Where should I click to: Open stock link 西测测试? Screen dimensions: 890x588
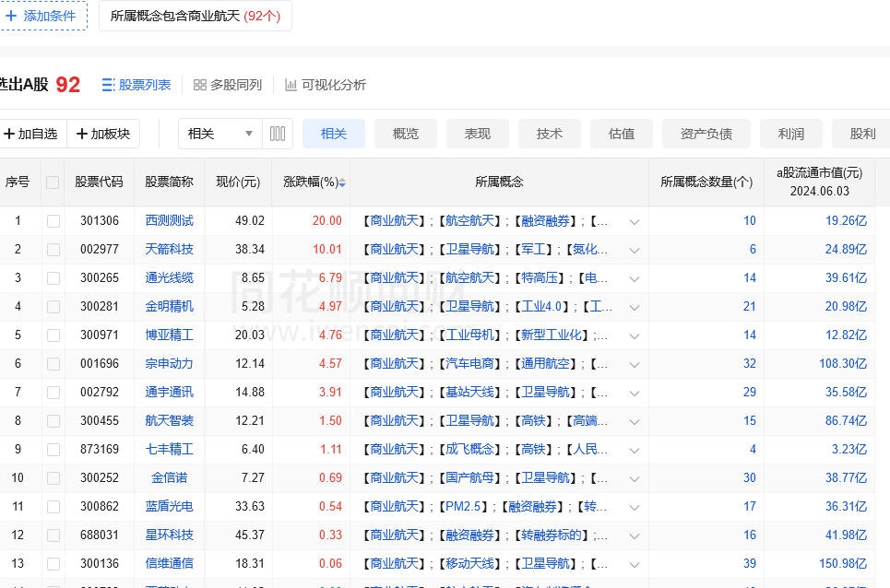tap(169, 220)
